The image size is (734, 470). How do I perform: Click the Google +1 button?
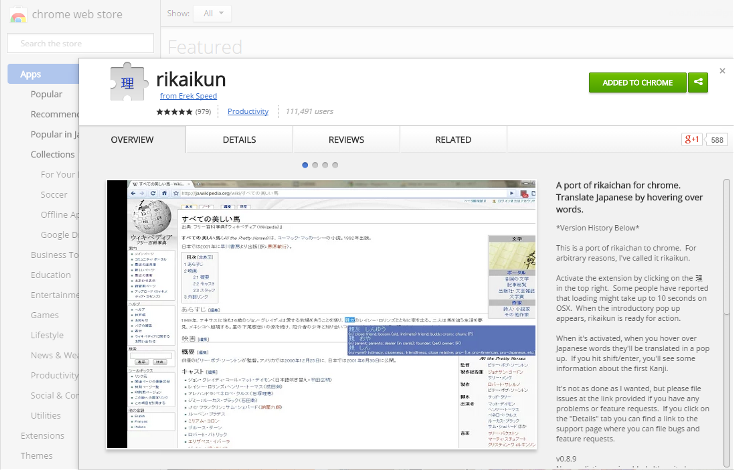tap(691, 140)
